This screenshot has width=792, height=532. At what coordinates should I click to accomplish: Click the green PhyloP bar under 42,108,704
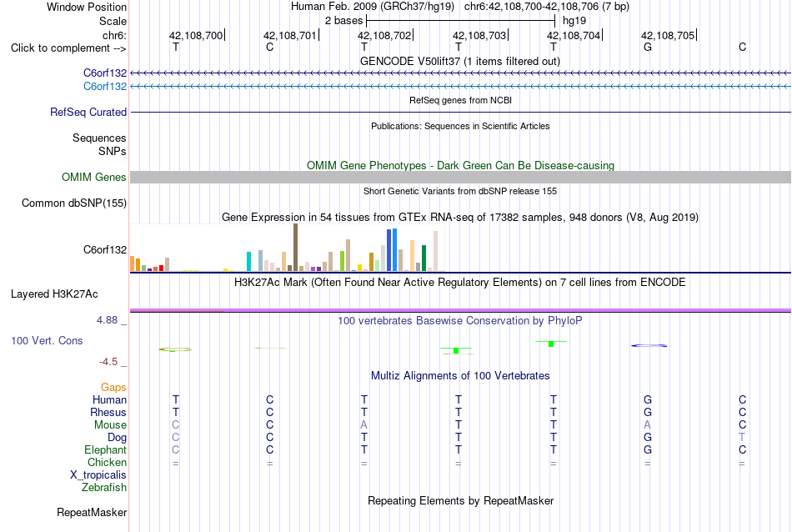point(551,344)
